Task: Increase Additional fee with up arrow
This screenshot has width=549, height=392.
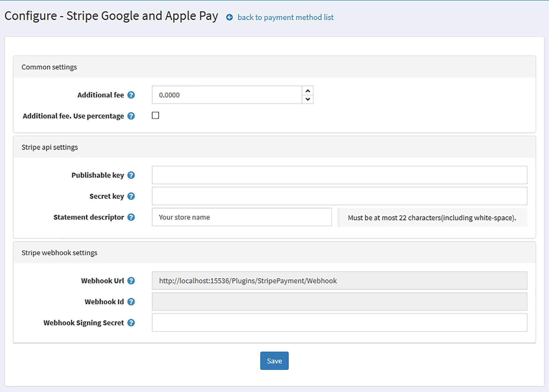Action: point(307,91)
